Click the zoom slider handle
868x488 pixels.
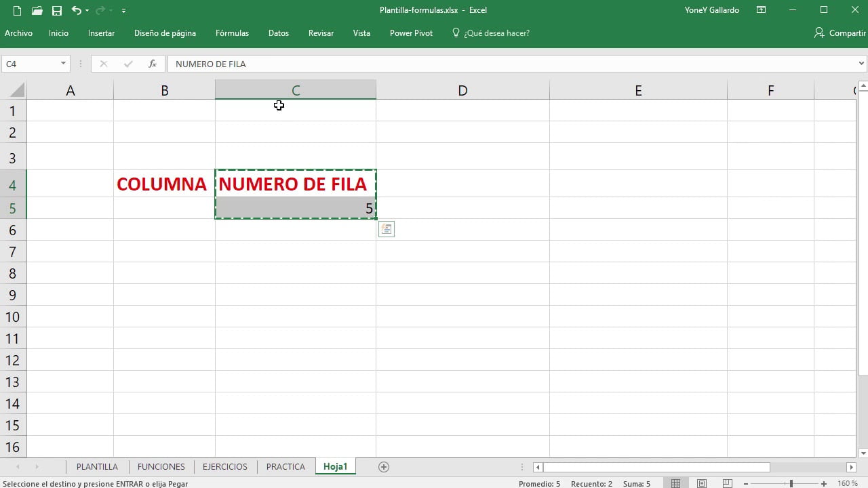(x=791, y=484)
